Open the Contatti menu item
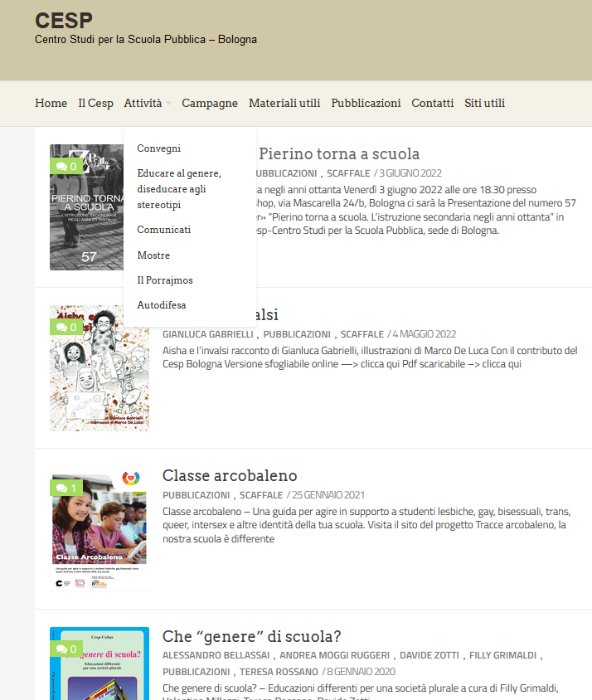 tap(432, 103)
